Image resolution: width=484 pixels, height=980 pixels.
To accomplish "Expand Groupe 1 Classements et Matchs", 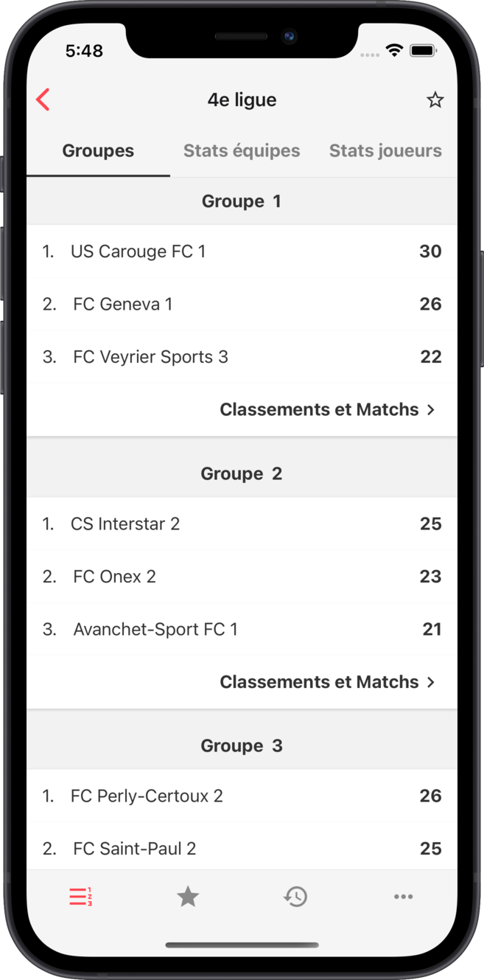I will pos(319,409).
